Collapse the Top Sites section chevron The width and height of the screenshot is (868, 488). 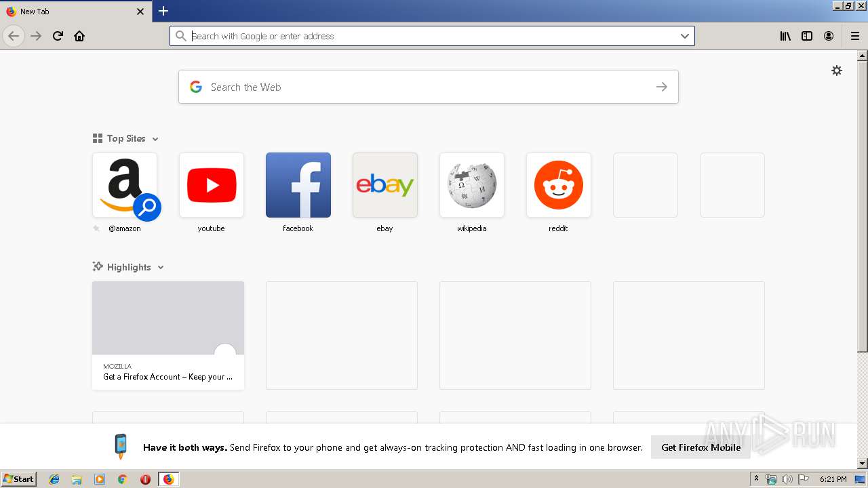point(155,139)
